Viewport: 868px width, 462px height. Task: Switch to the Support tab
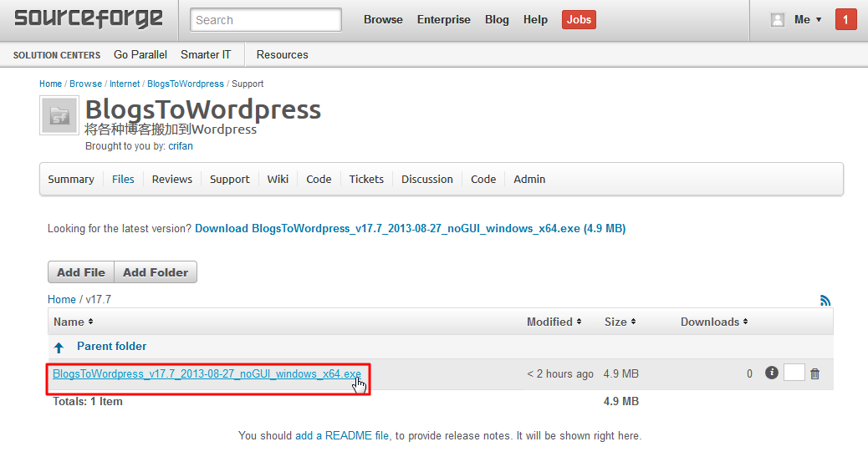(x=230, y=180)
